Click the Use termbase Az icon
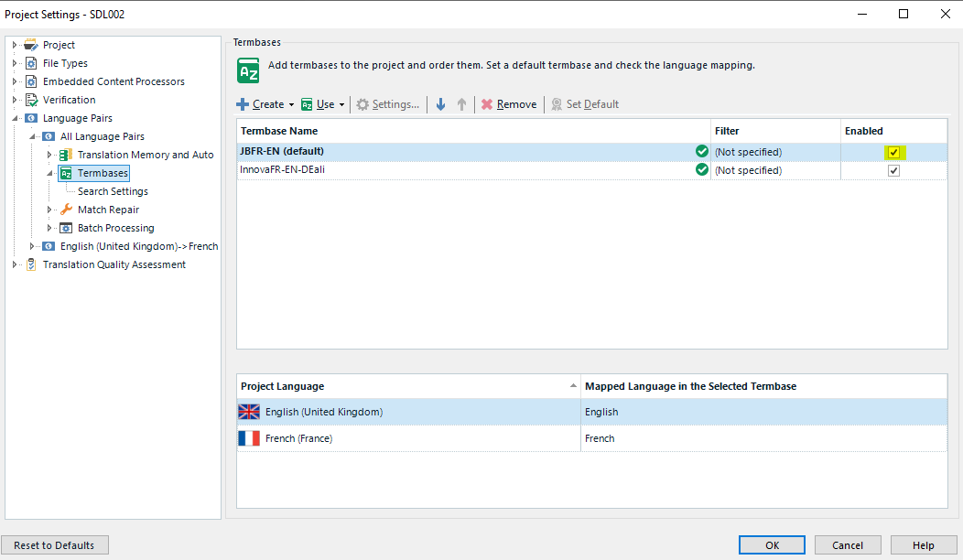963x560 pixels. 307,105
